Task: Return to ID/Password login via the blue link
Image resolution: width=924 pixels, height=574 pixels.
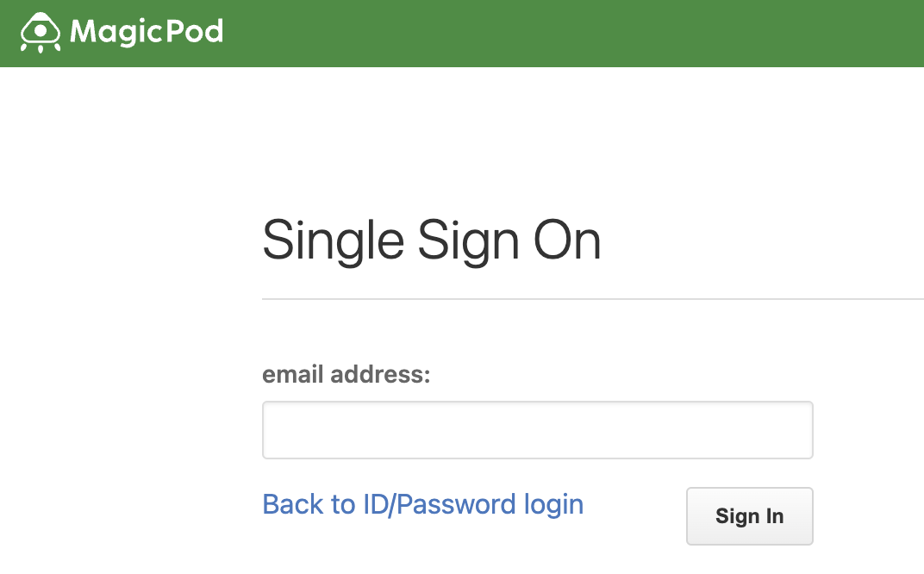Action: click(422, 504)
